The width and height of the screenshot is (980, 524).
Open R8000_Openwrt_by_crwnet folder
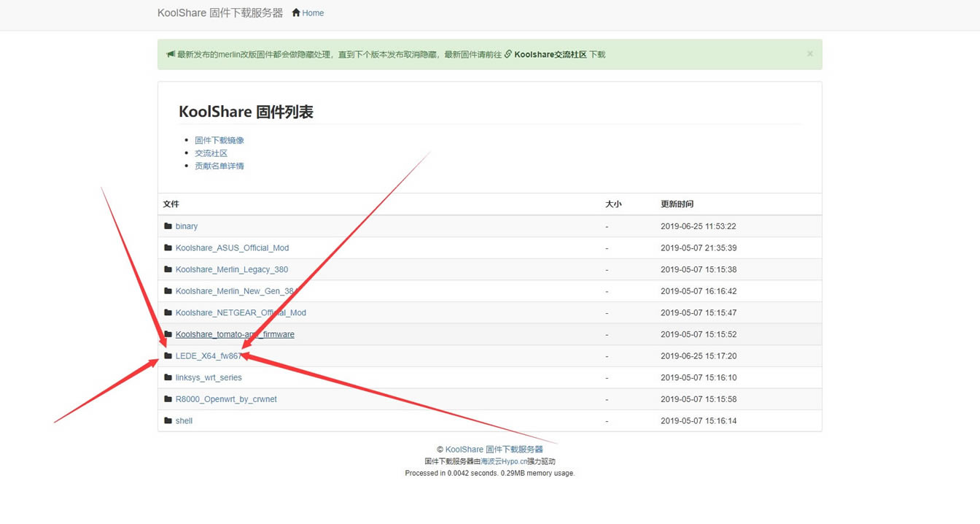click(226, 399)
